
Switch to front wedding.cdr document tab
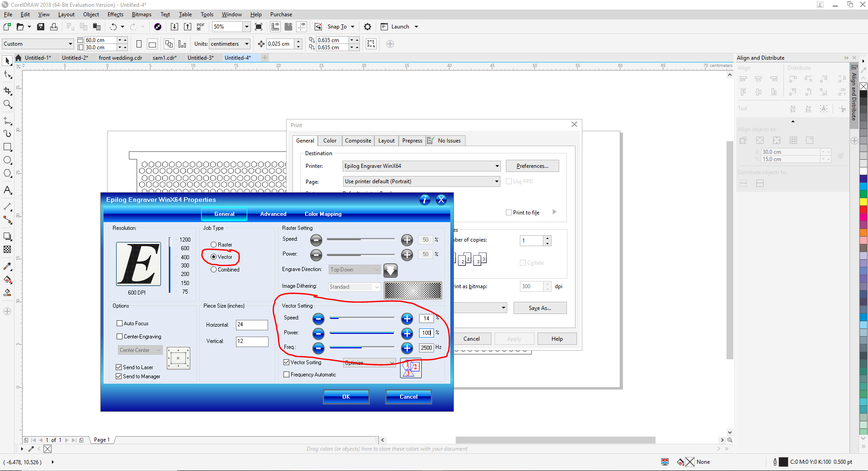tap(120, 58)
